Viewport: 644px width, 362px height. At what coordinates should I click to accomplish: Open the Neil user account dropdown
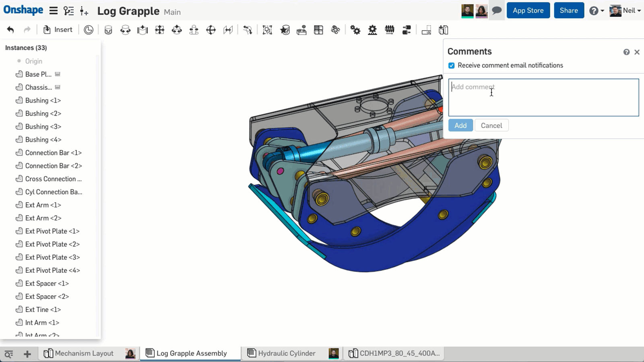click(625, 10)
